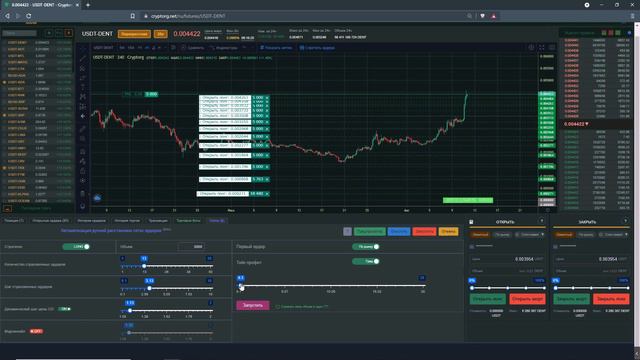Select the patterns tool in chart sidebar
Viewport: 640px width, 360px height.
click(83, 97)
